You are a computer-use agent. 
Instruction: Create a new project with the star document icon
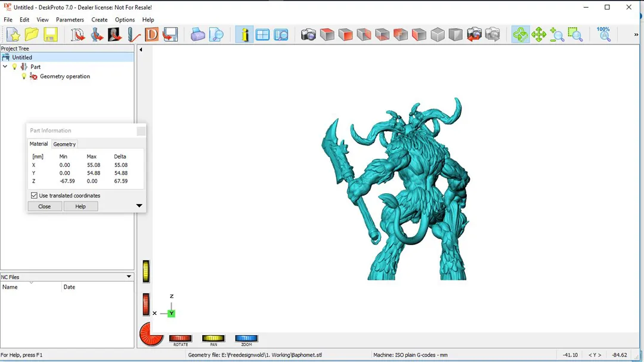coord(13,35)
